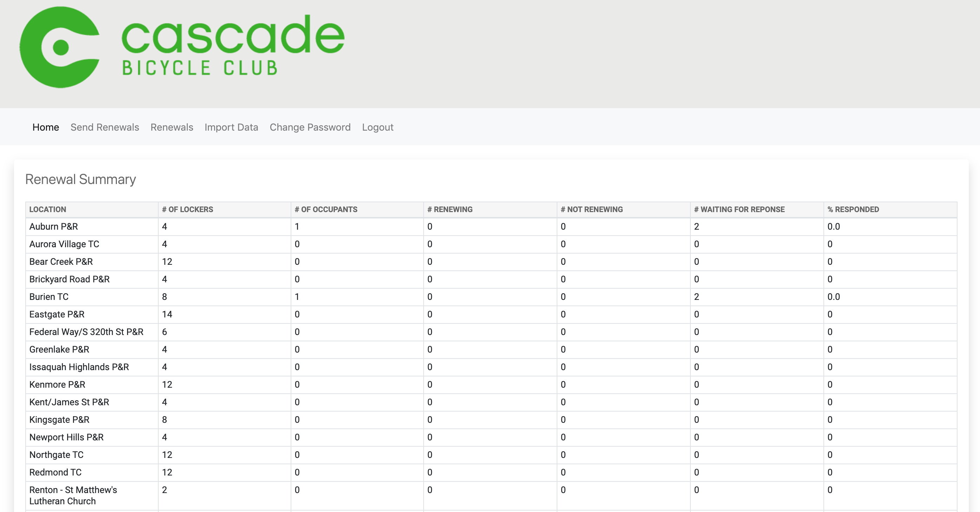Viewport: 980px width, 512px height.
Task: Select the Auburn P&R row name
Action: click(x=54, y=227)
